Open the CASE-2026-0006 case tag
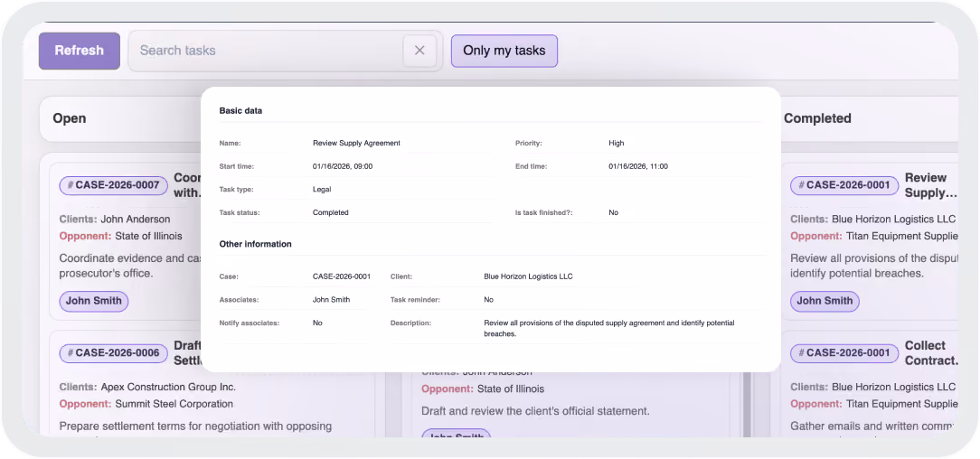Image resolution: width=980 pixels, height=459 pixels. coord(114,353)
